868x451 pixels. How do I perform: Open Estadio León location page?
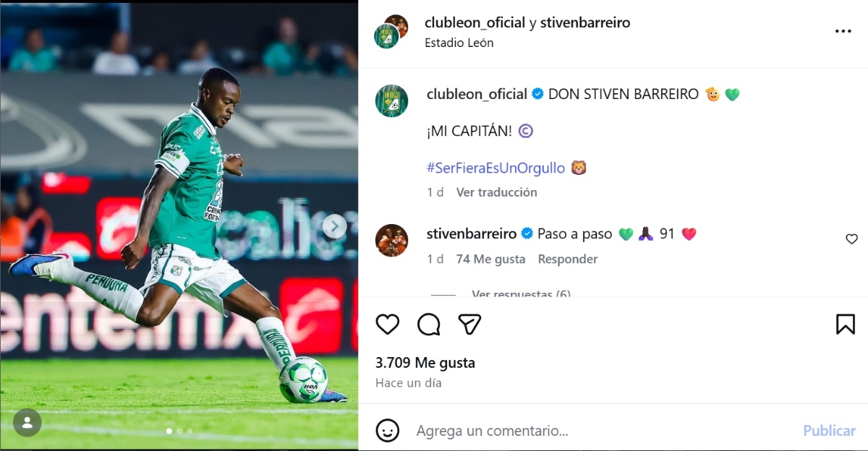point(459,43)
